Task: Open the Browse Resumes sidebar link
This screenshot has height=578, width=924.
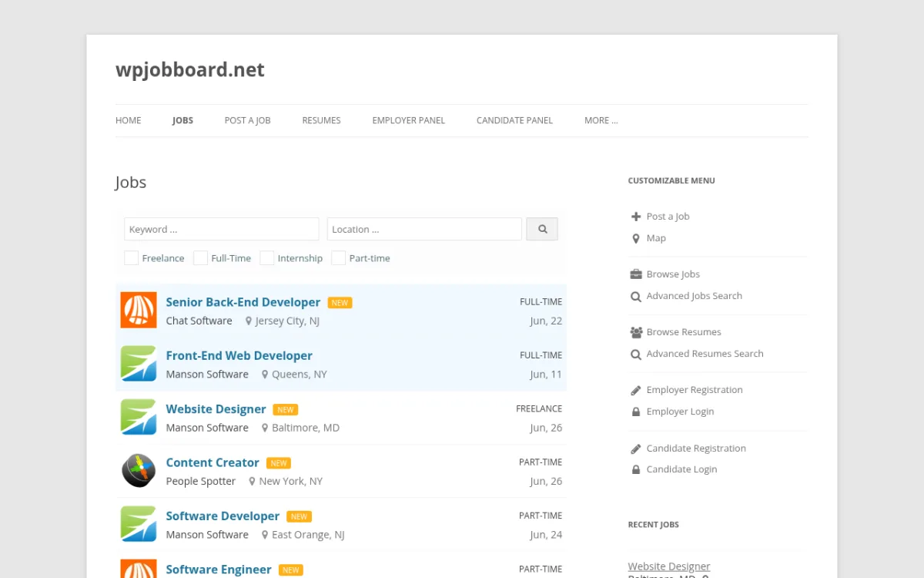Action: click(x=684, y=332)
